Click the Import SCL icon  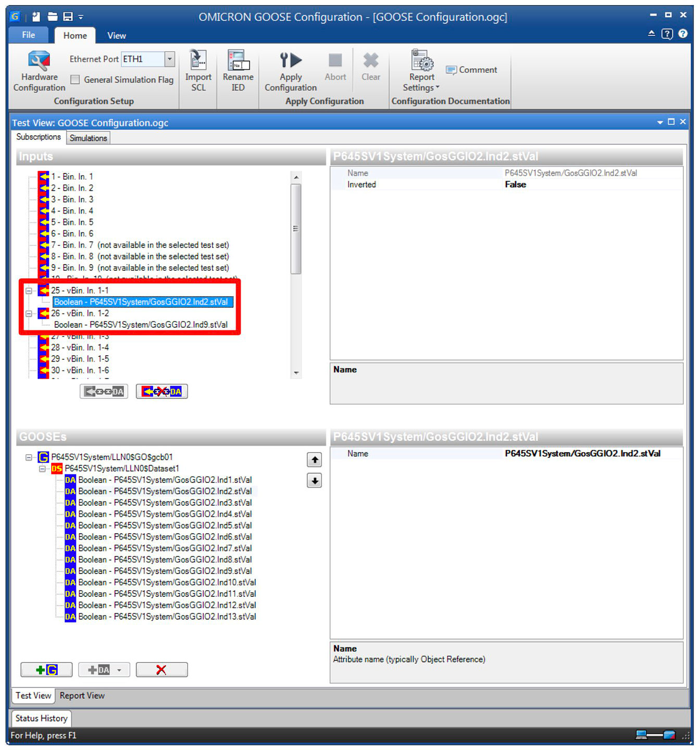coord(198,60)
